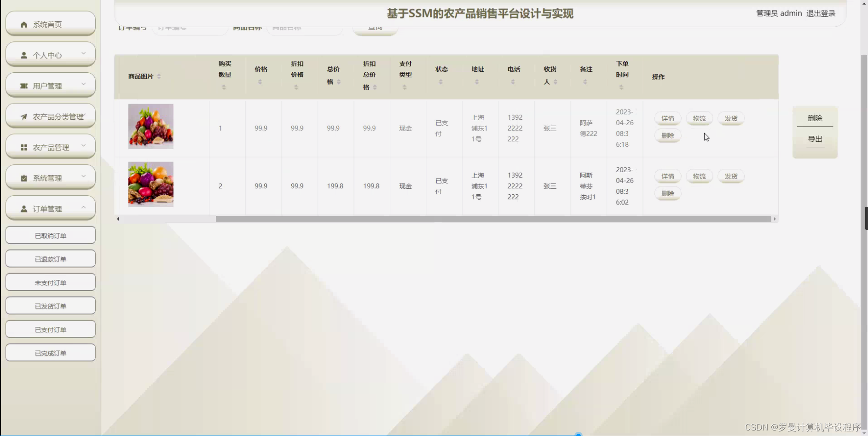Image resolution: width=868 pixels, height=436 pixels.
Task: Click the first row's fruit product thumbnail
Action: [150, 126]
